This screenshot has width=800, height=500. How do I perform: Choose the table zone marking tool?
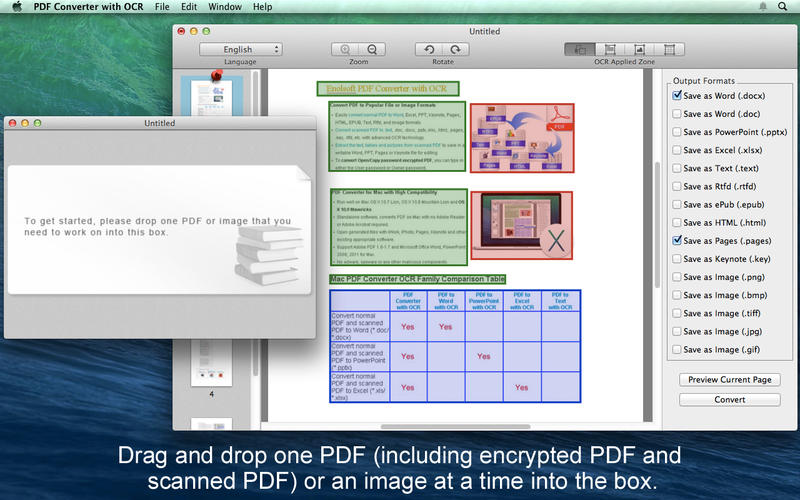pyautogui.click(x=669, y=49)
